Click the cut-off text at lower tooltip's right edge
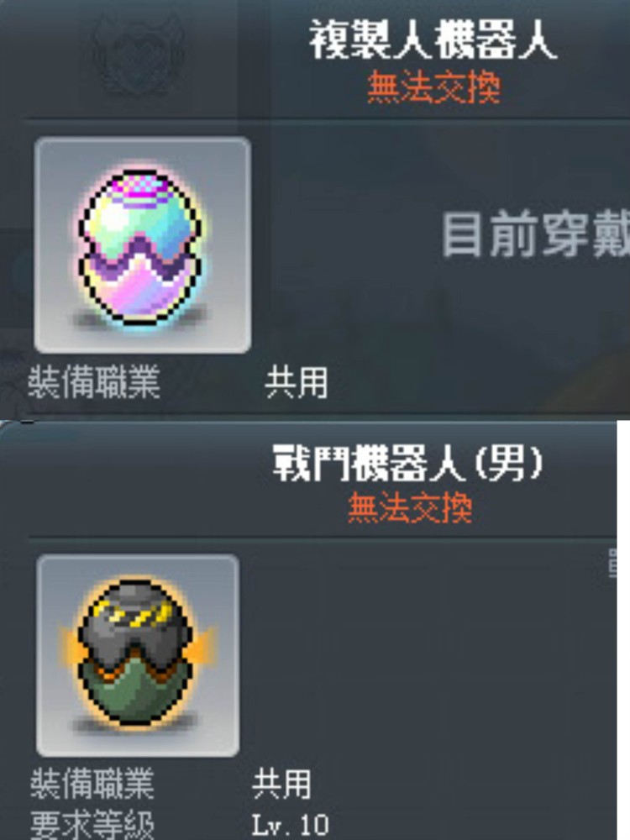The image size is (630, 840). coord(612,563)
